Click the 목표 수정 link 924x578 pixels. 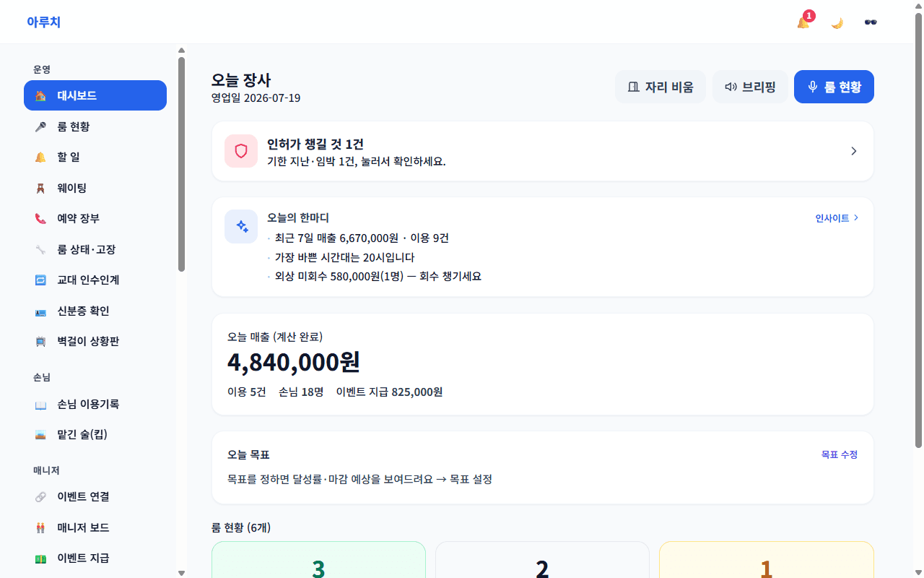click(x=840, y=454)
